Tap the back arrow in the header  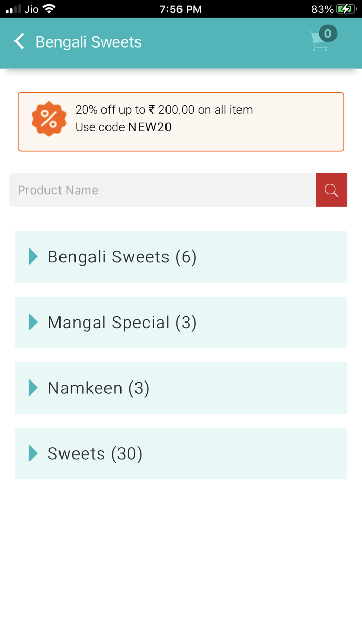coord(19,41)
